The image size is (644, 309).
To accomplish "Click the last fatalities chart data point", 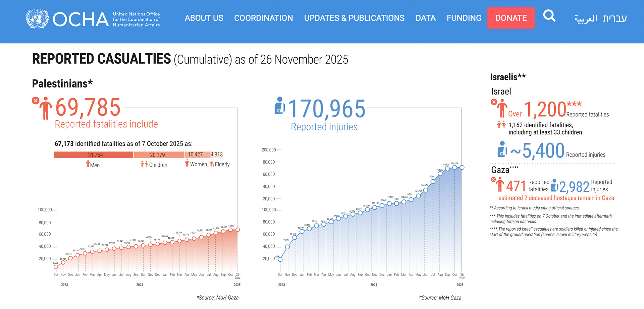I will (238, 230).
